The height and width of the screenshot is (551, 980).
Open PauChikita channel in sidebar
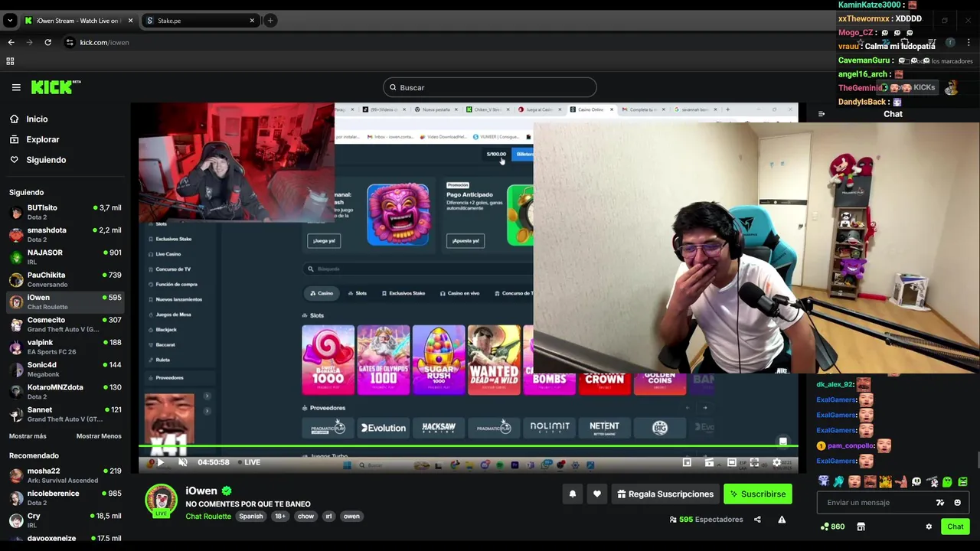pos(65,279)
